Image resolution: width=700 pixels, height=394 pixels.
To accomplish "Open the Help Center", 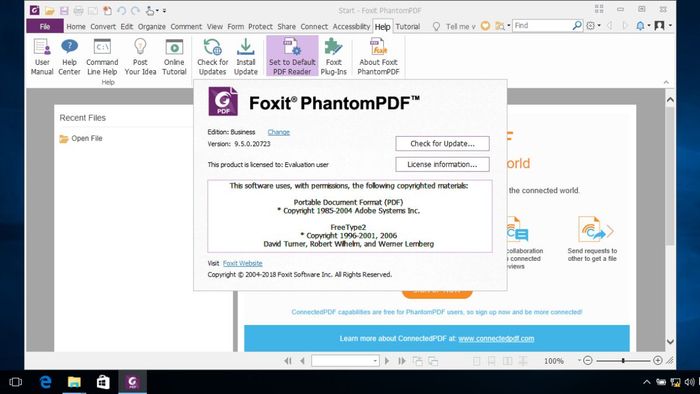I will 69,57.
